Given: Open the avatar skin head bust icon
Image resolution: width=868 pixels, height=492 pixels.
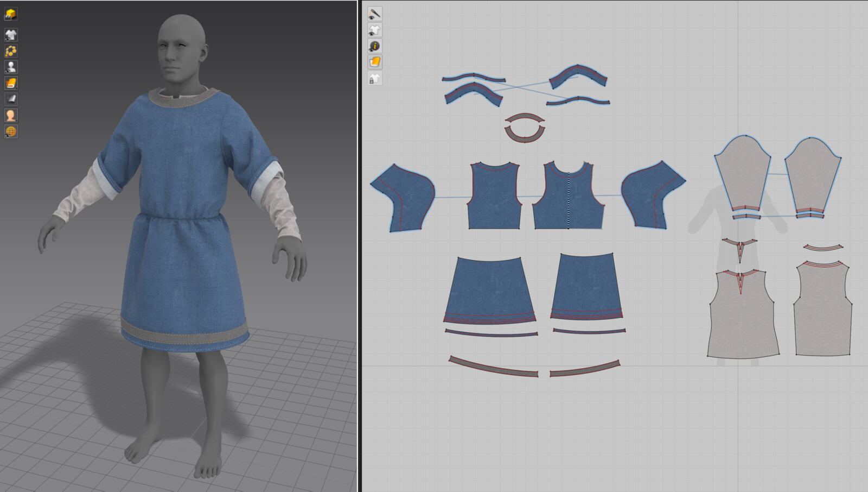Looking at the screenshot, I should click(x=10, y=115).
